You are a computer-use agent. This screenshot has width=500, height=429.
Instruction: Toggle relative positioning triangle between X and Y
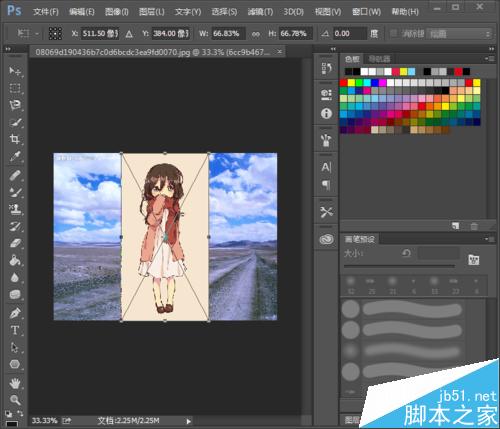pyautogui.click(x=129, y=34)
